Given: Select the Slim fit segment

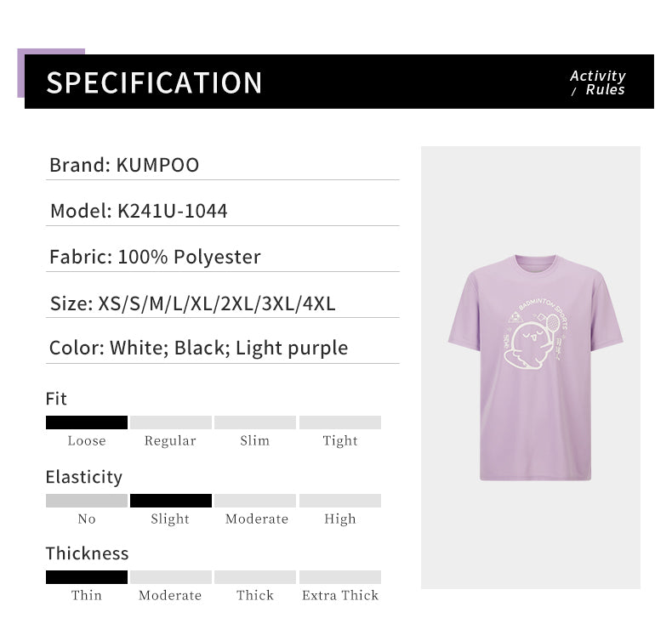Looking at the screenshot, I should (254, 422).
